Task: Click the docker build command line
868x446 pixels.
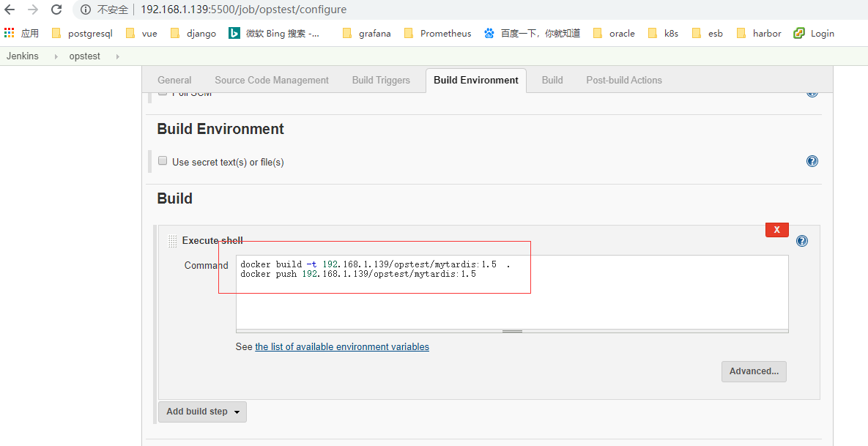Action: [375, 264]
